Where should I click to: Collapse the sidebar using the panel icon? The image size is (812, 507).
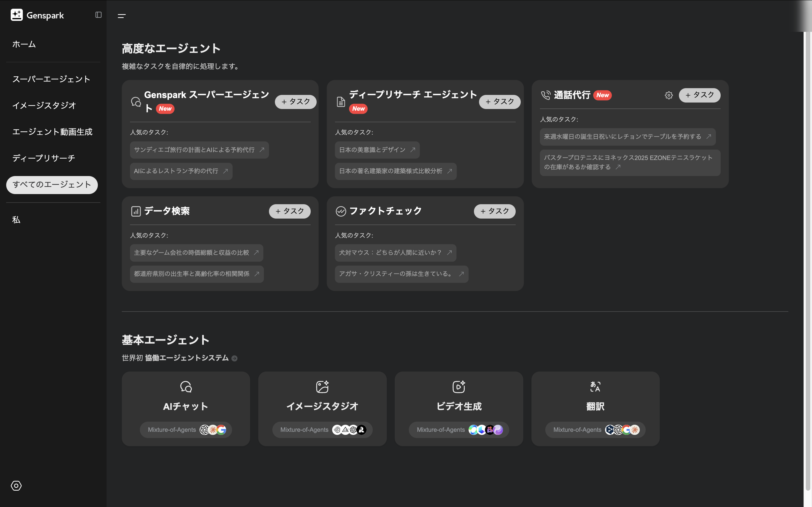(x=98, y=15)
